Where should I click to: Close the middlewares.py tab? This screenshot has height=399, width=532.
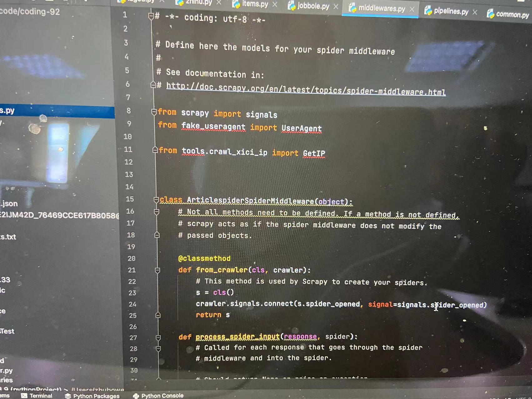pyautogui.click(x=412, y=9)
